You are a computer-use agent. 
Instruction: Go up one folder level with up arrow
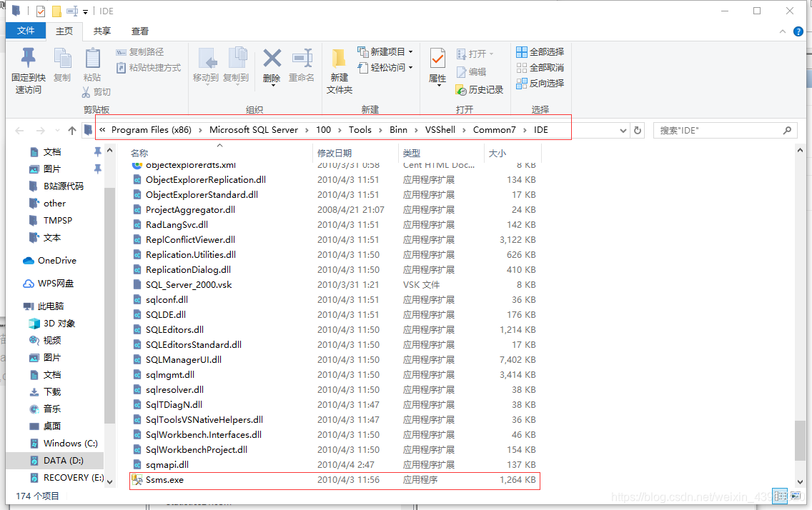click(72, 130)
